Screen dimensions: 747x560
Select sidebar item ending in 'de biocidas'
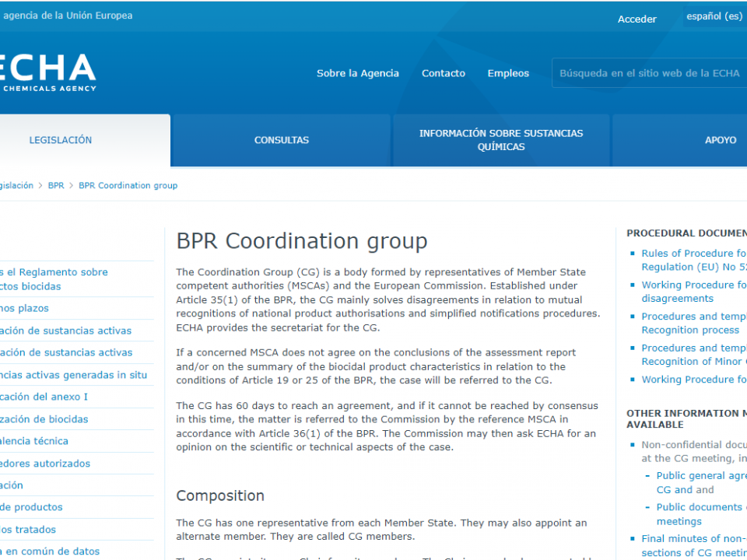(44, 419)
